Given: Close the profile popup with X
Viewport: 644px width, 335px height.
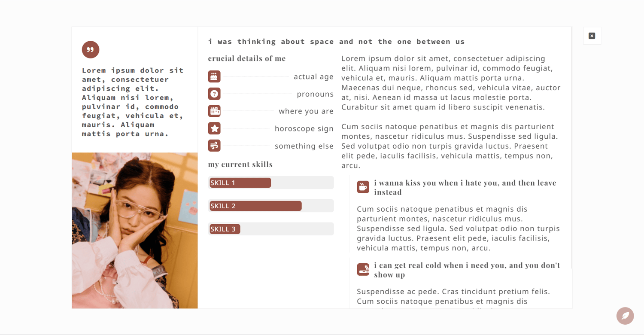Looking at the screenshot, I should click(x=592, y=36).
